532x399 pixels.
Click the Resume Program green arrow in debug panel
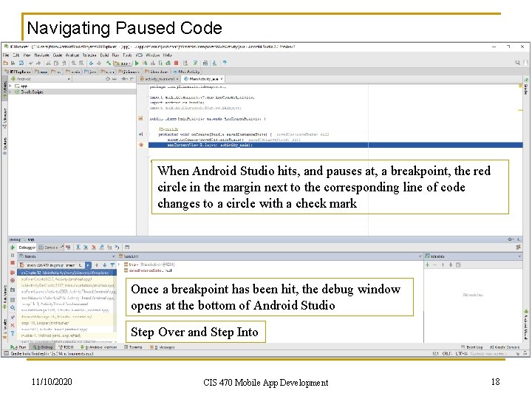coord(13,248)
